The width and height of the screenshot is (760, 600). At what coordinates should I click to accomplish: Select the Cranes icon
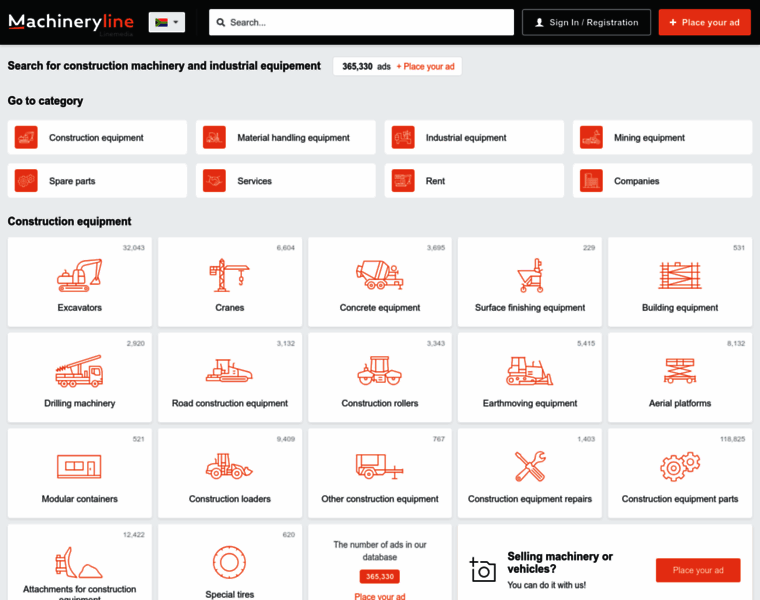(x=229, y=275)
